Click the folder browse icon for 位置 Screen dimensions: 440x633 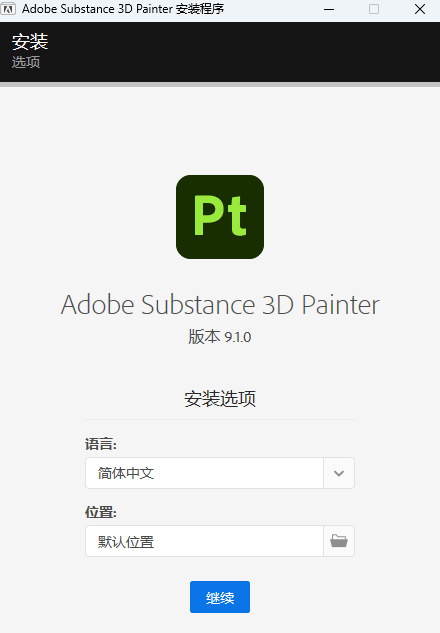(339, 541)
